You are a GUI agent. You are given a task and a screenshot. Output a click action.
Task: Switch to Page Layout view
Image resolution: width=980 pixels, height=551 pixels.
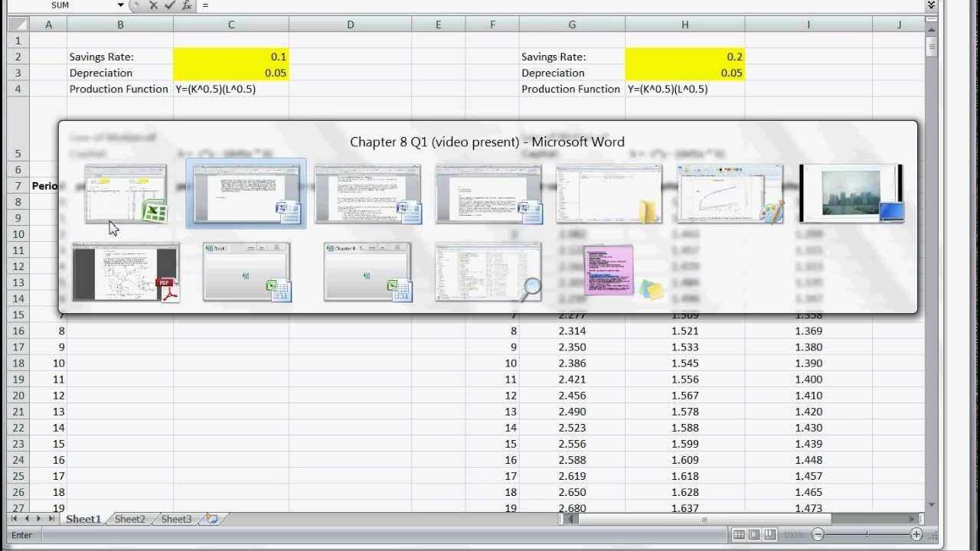click(754, 535)
